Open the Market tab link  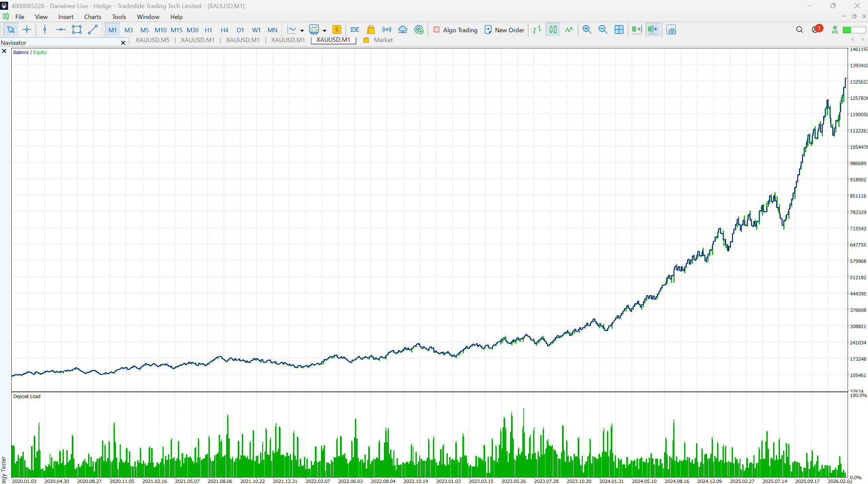coord(383,40)
